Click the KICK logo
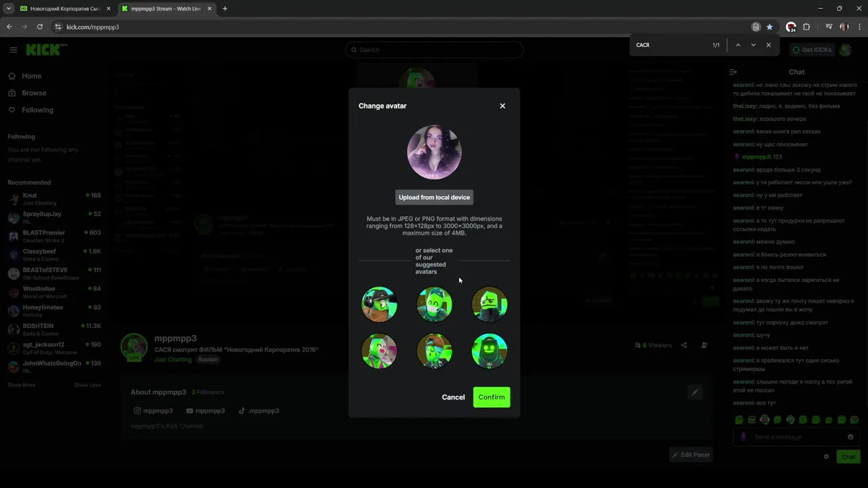This screenshot has height=488, width=868. tap(46, 49)
